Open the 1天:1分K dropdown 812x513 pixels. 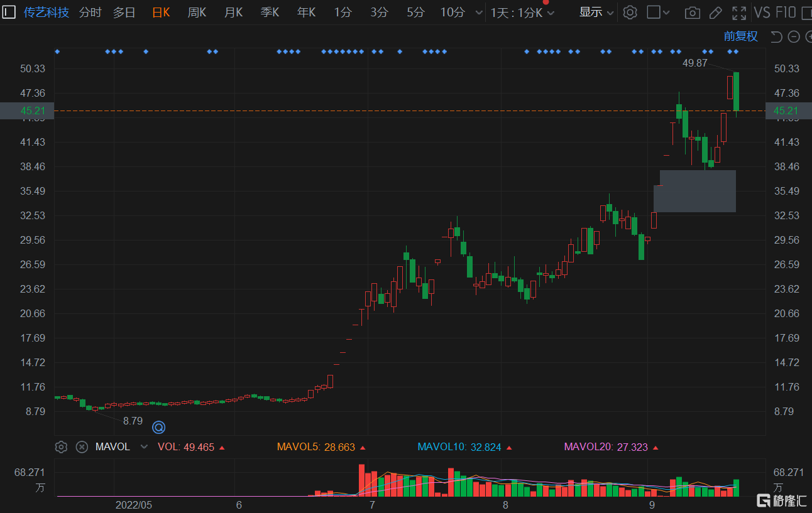[x=522, y=13]
